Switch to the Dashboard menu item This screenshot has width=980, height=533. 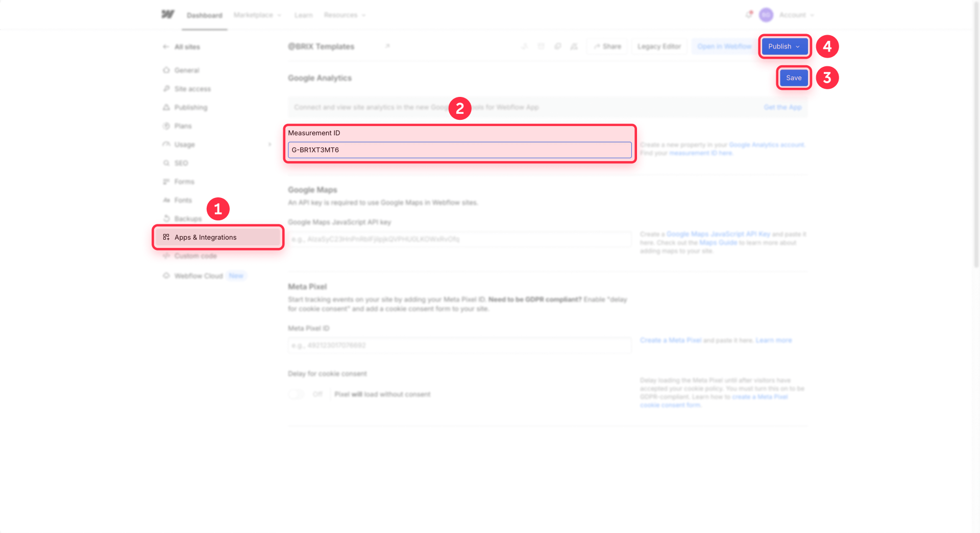click(204, 15)
